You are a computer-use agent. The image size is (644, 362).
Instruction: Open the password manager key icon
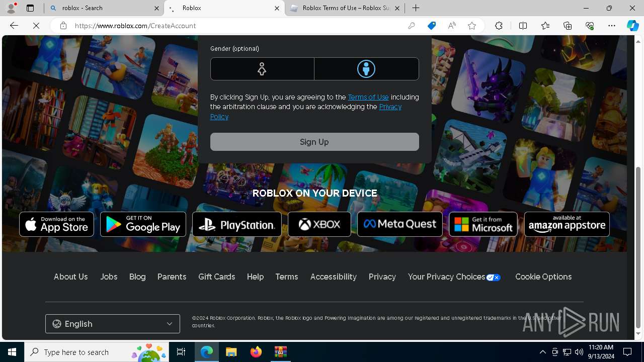pos(412,26)
